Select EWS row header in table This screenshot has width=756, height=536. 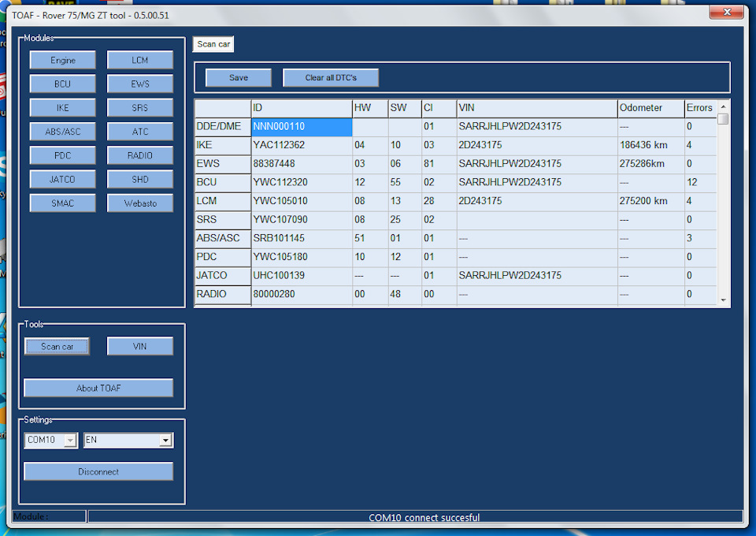tap(223, 164)
